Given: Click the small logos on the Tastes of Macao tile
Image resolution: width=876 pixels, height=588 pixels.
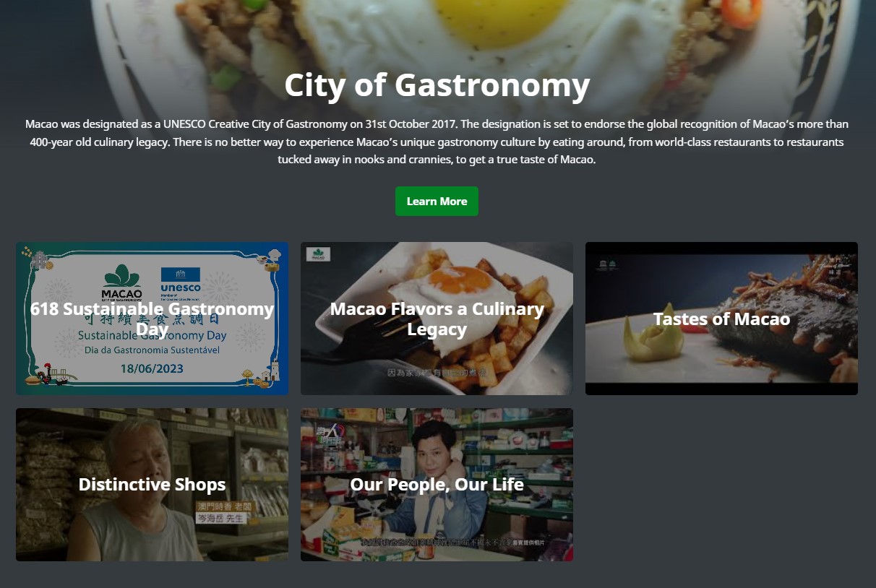Looking at the screenshot, I should tap(607, 264).
